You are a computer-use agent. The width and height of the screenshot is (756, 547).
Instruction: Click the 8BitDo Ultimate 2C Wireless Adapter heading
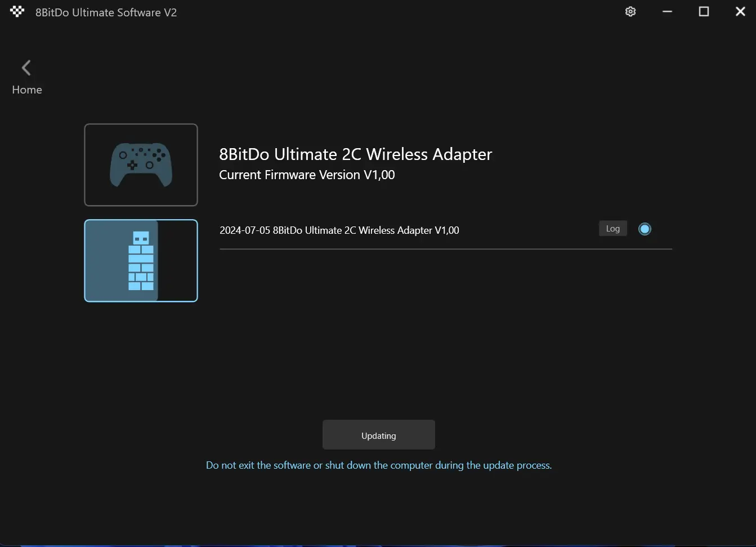tap(356, 154)
